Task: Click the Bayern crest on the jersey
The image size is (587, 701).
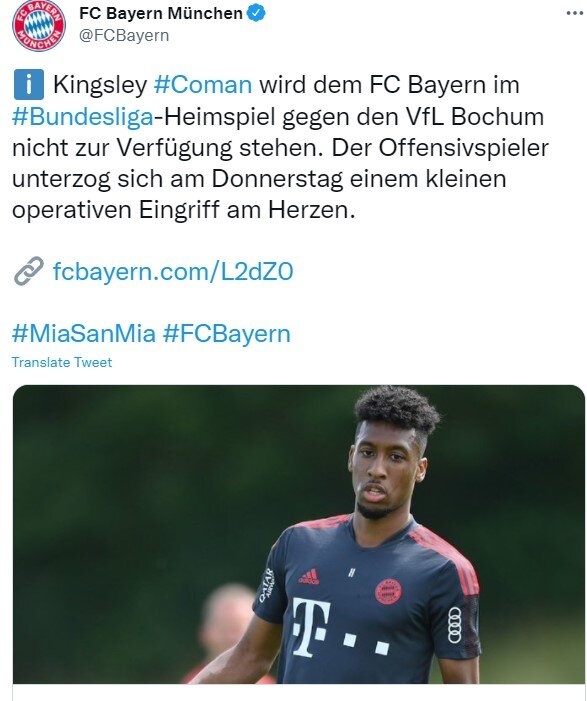Action: click(388, 591)
